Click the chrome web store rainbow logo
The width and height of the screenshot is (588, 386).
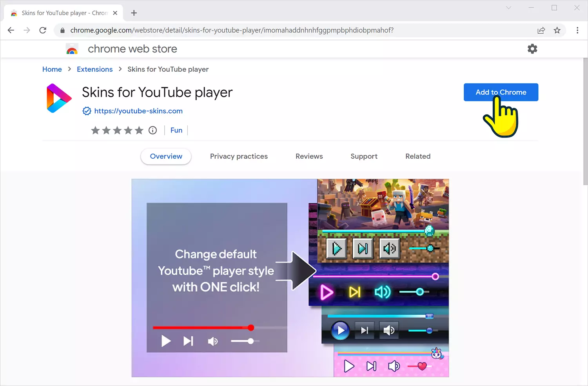(x=72, y=49)
